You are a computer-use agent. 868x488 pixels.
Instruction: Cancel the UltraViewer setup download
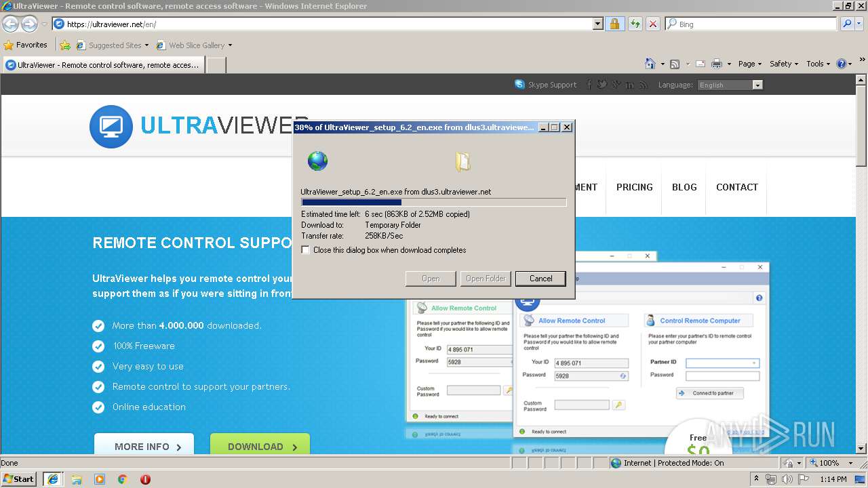click(x=540, y=279)
